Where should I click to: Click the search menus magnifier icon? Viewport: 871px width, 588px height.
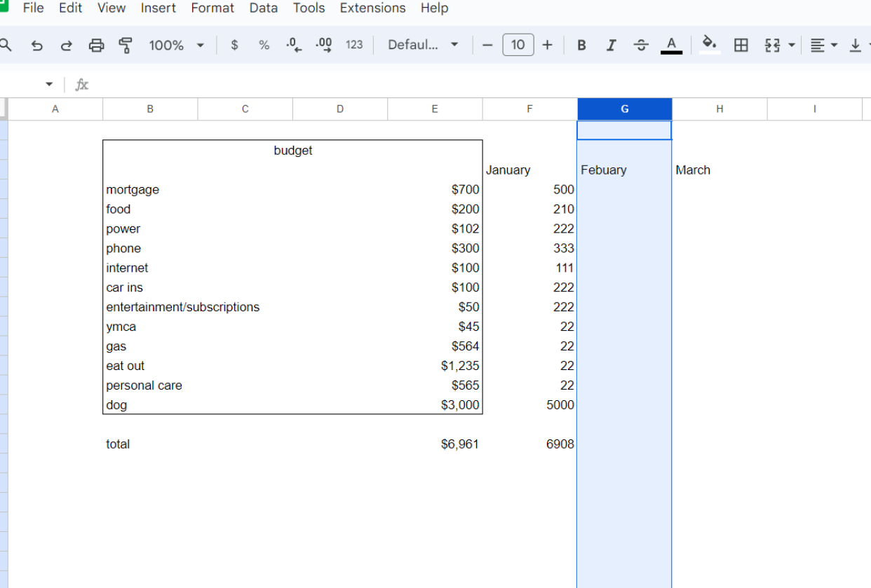[x=6, y=45]
